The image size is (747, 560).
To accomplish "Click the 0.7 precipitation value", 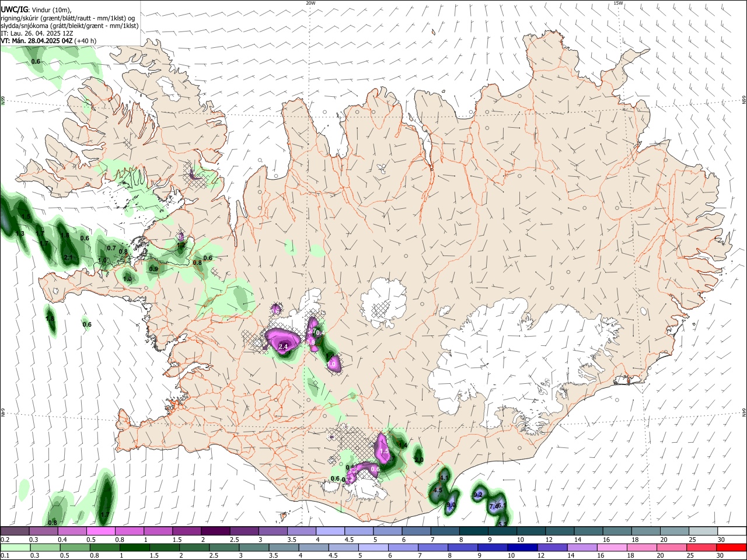I will [x=111, y=248].
